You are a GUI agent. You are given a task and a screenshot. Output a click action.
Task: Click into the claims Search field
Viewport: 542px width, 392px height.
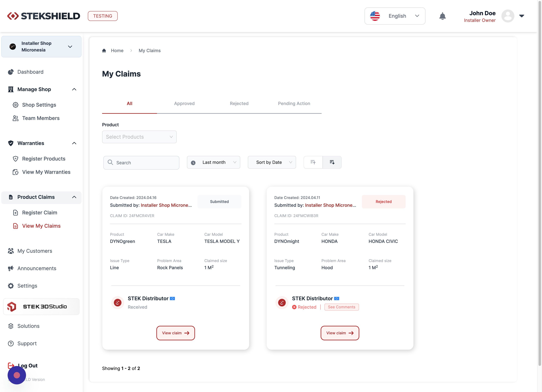141,163
